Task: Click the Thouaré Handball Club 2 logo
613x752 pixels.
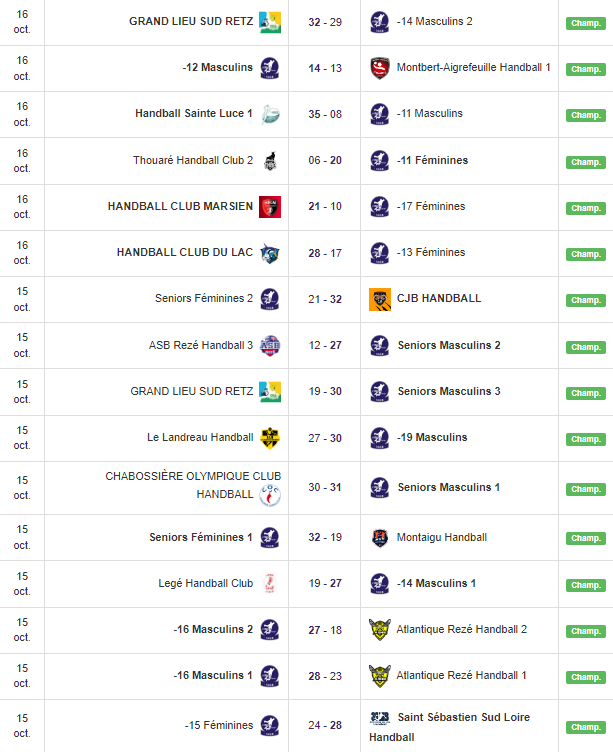Action: [x=270, y=161]
